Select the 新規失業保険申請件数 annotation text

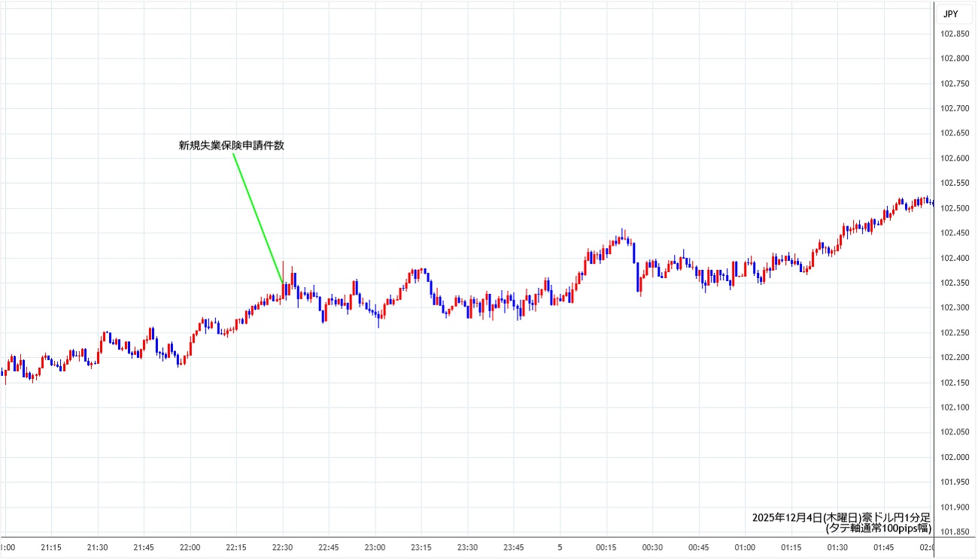pyautogui.click(x=231, y=146)
